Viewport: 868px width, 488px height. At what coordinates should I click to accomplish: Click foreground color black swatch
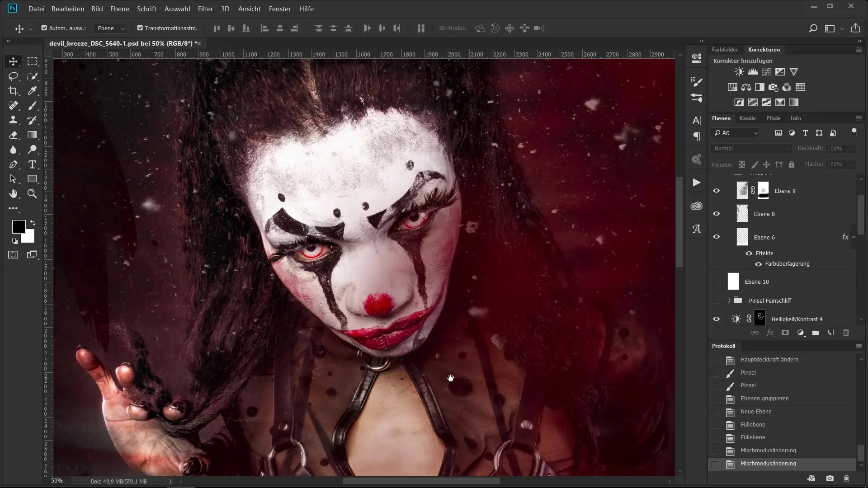pos(18,226)
